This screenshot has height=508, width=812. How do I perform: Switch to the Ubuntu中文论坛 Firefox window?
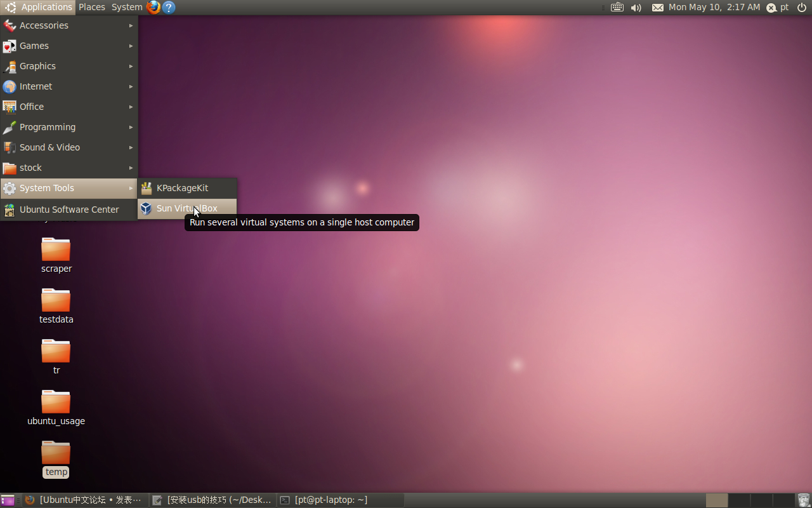pyautogui.click(x=86, y=500)
